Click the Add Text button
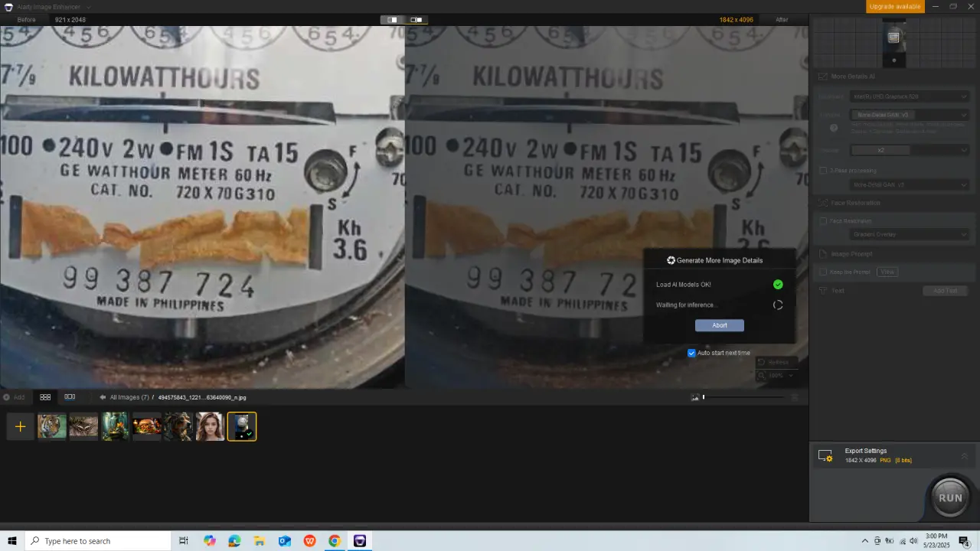Screen dimensions: 980x551 946,291
